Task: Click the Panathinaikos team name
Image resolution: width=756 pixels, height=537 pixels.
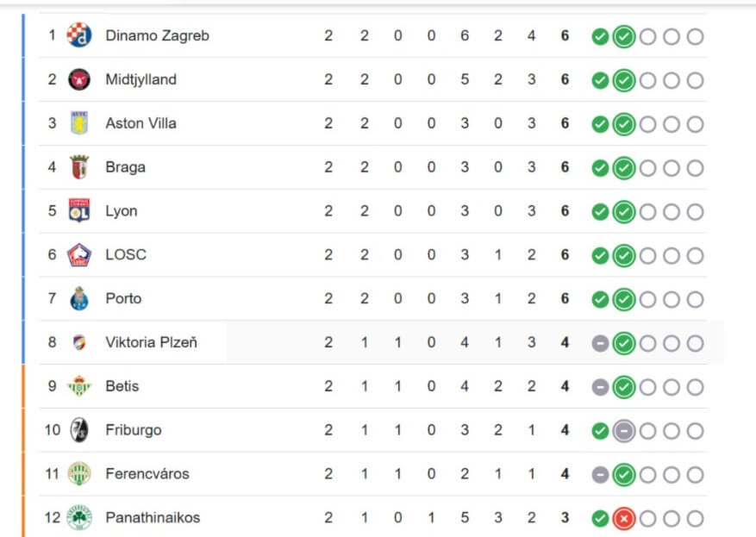Action: tap(153, 517)
